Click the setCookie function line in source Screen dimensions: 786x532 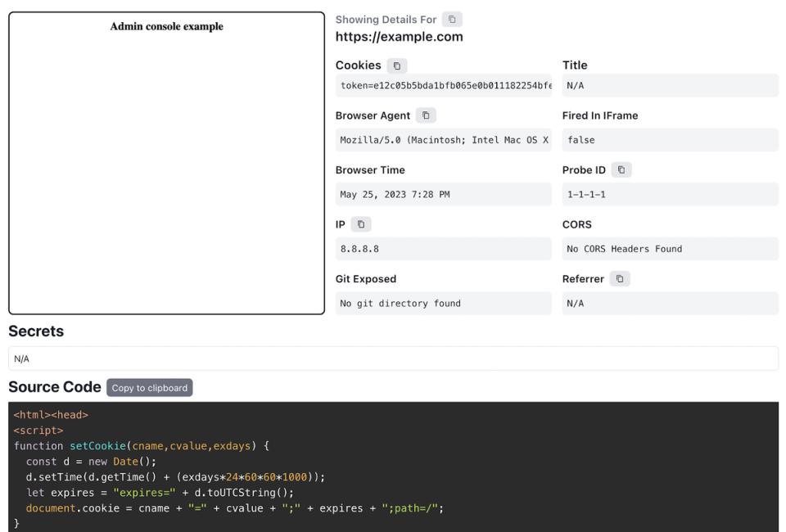click(x=142, y=446)
